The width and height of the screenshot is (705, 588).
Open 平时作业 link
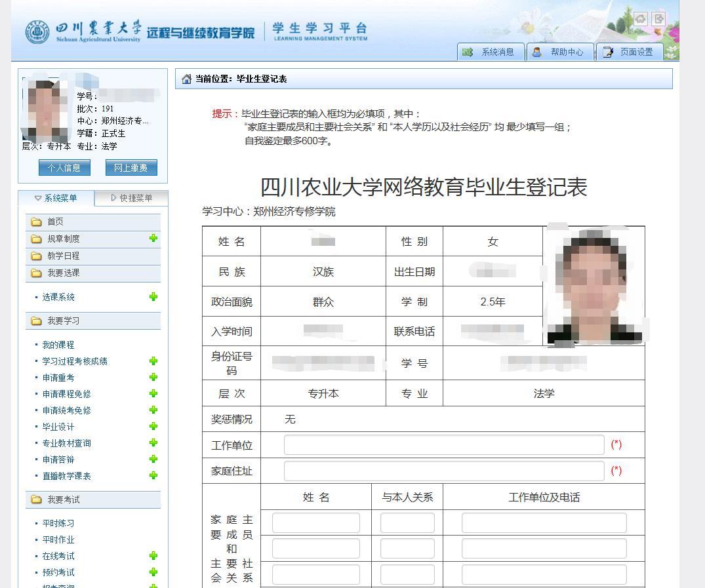click(58, 540)
